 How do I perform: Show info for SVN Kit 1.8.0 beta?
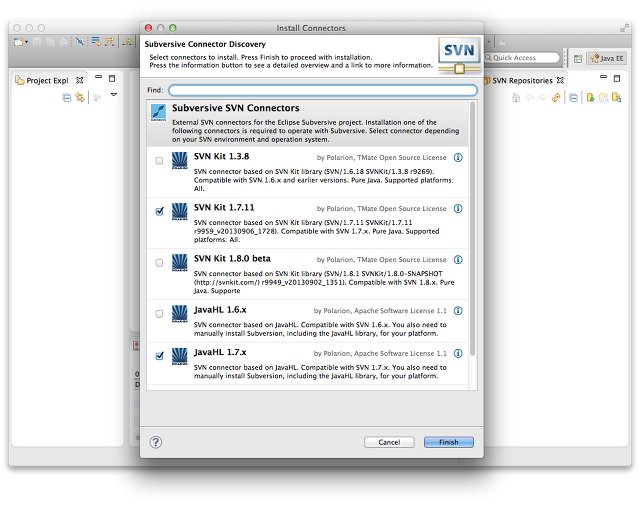(x=458, y=260)
